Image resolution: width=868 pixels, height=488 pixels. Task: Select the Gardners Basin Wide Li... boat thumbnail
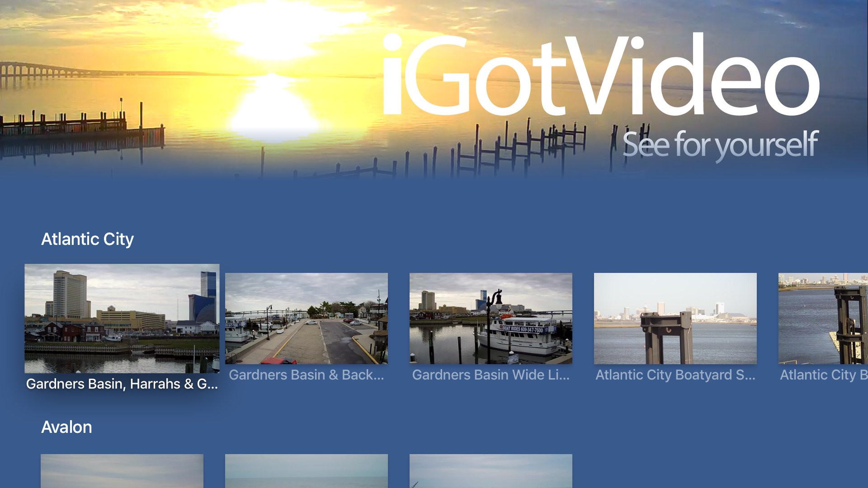tap(491, 319)
